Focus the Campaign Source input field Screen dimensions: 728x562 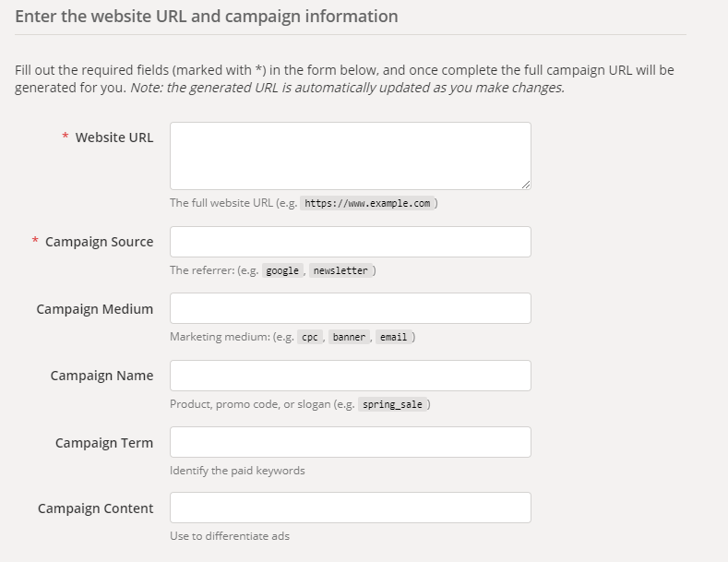[x=350, y=242]
